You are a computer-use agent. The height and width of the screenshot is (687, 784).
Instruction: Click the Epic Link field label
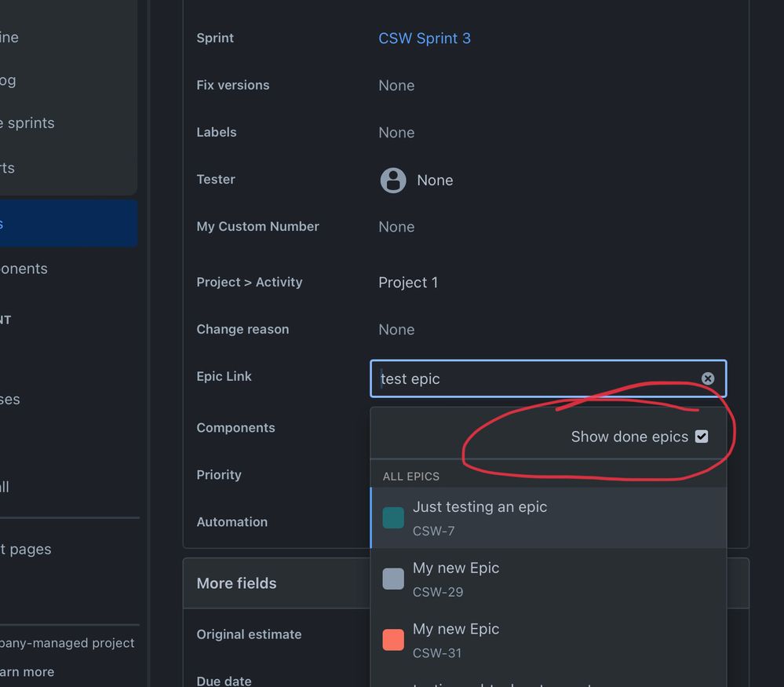224,376
